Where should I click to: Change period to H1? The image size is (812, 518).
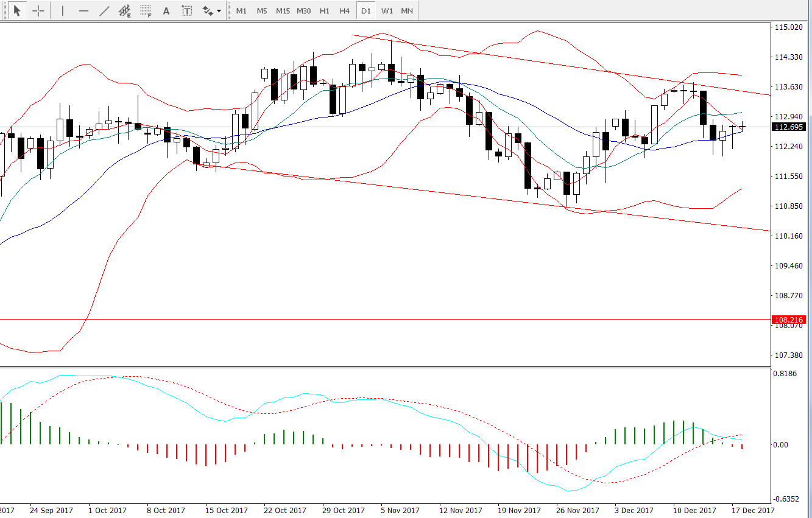tap(325, 11)
